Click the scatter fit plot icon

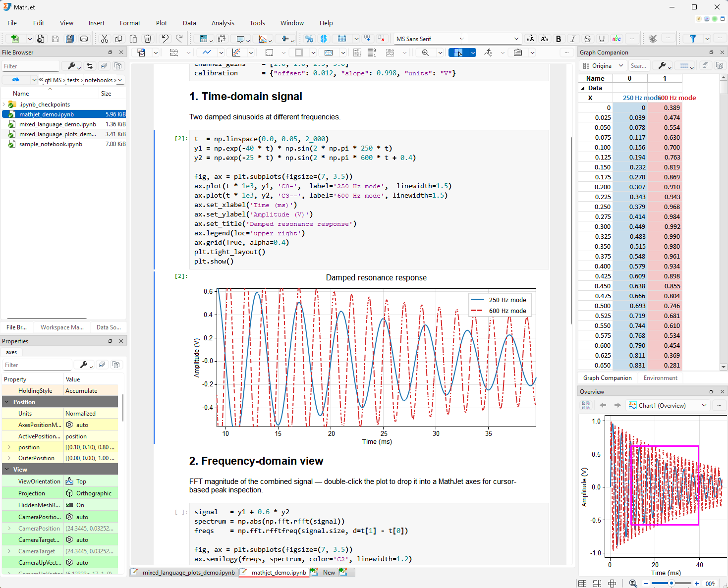pyautogui.click(x=236, y=53)
